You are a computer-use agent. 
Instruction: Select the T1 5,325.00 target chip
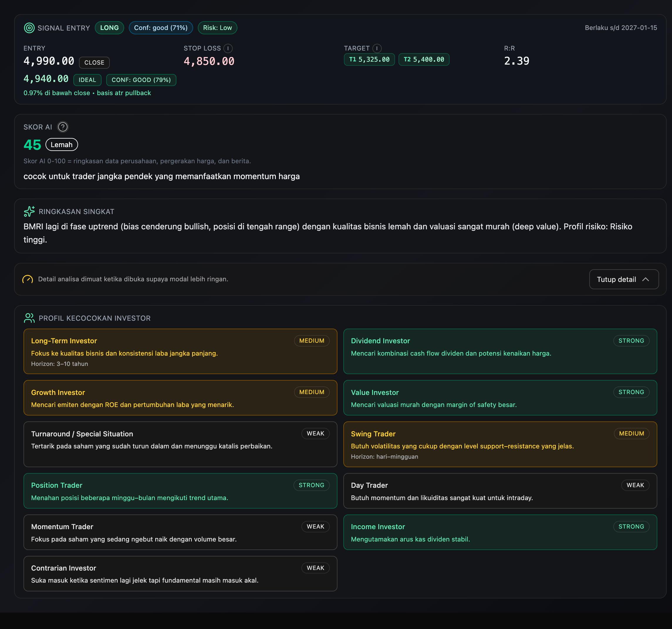[x=369, y=60]
